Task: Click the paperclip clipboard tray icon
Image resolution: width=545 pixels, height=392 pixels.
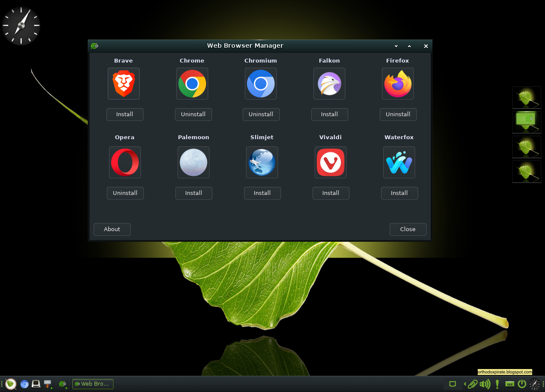Action: point(472,384)
